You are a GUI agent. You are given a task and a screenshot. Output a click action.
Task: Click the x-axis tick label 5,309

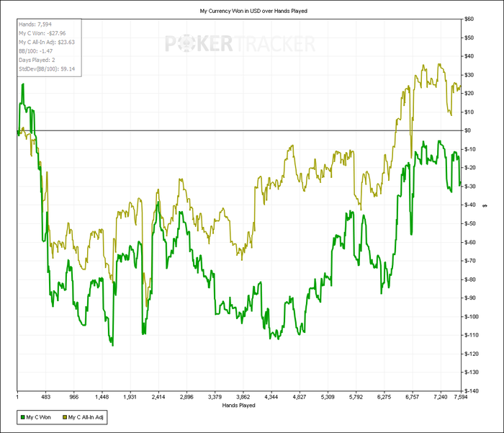328,397
